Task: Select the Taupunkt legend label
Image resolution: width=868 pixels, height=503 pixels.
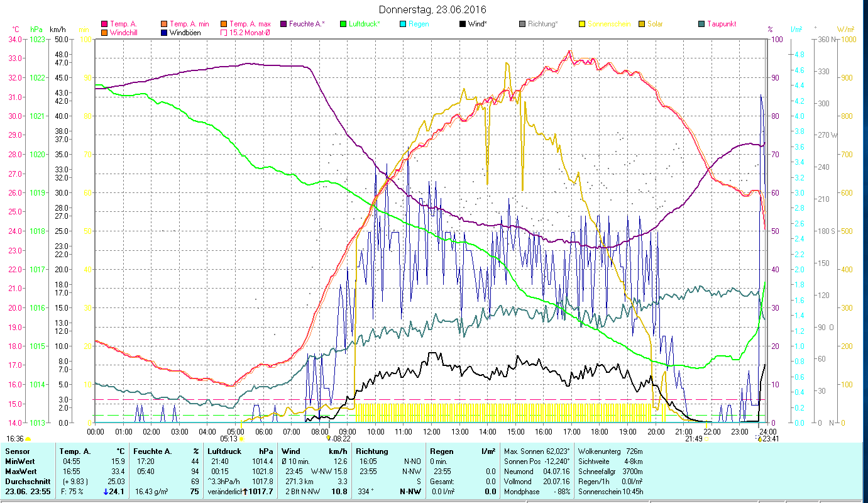Action: point(722,24)
